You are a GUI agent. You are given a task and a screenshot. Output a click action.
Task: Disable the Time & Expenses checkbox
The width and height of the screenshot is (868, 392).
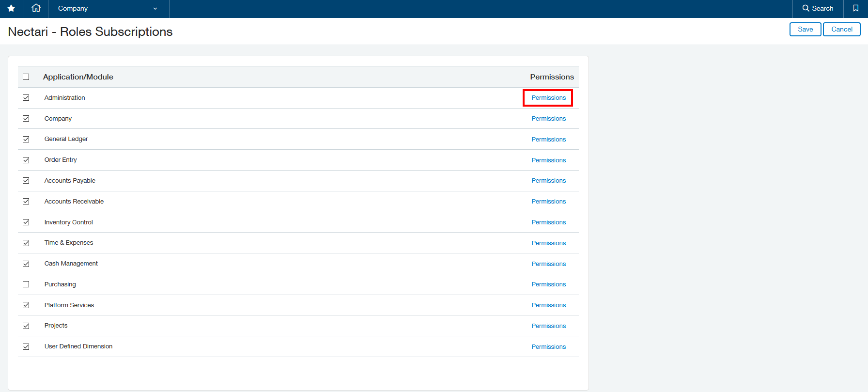(26, 243)
